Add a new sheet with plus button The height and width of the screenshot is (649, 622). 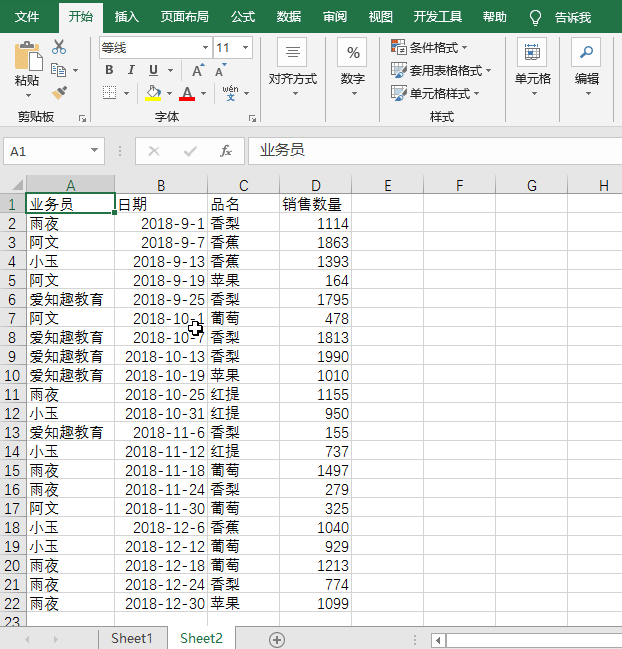276,639
